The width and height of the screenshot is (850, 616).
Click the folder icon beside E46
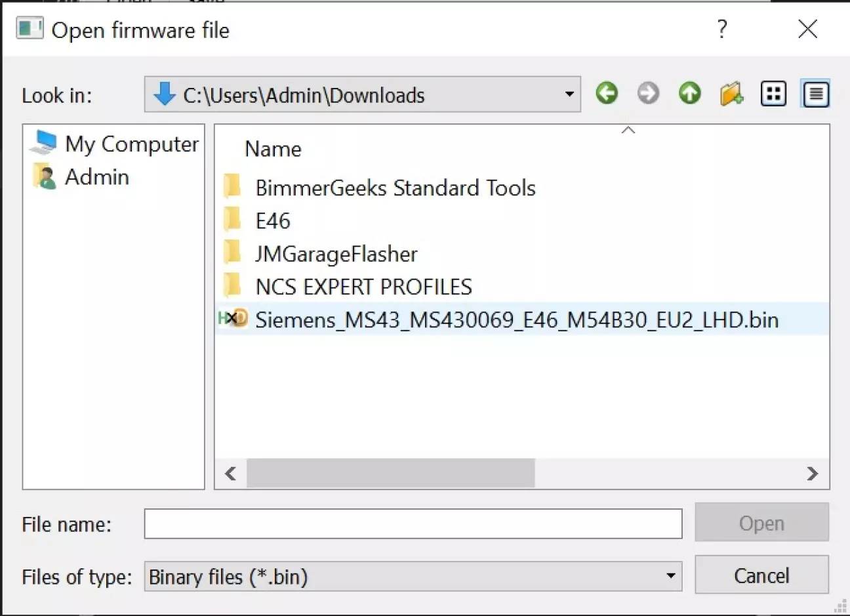coord(232,219)
